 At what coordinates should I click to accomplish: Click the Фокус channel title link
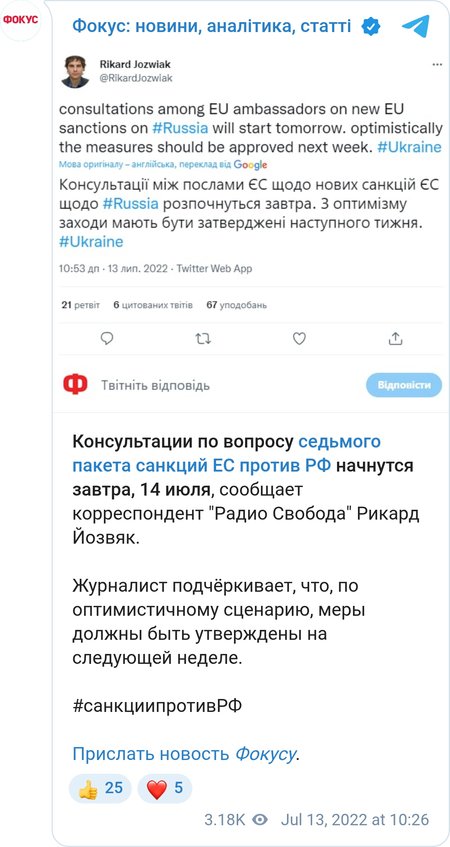tap(212, 25)
